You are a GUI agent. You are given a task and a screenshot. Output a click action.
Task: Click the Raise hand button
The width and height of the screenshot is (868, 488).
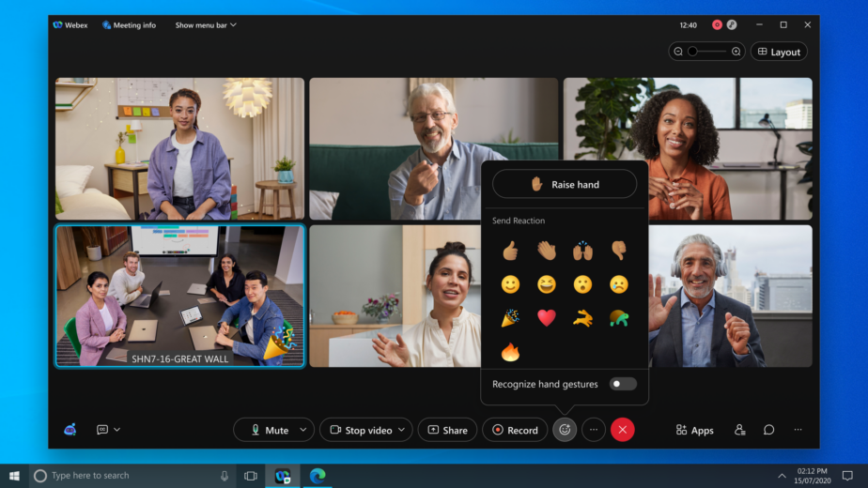565,185
